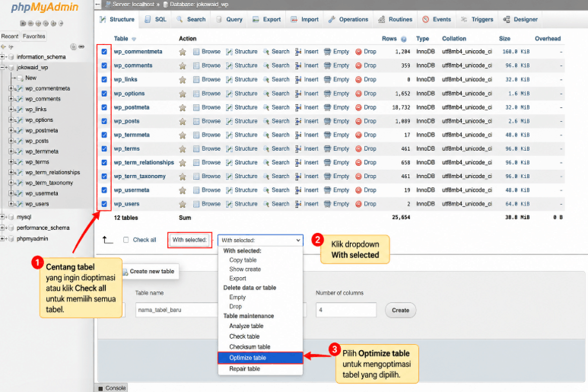Click the navigation panel link icon

pyautogui.click(x=81, y=47)
